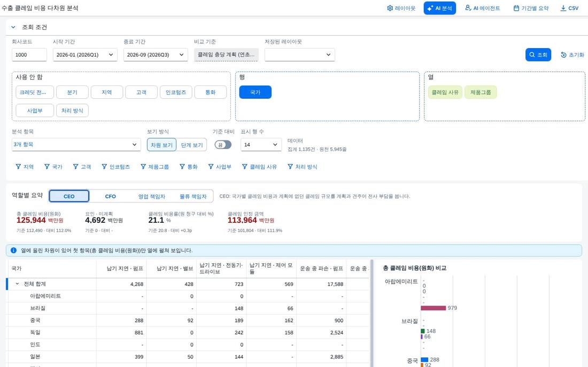Screen dimensions: 588x367
Task: Open the 시작 기간 dropdown
Action: [85, 54]
